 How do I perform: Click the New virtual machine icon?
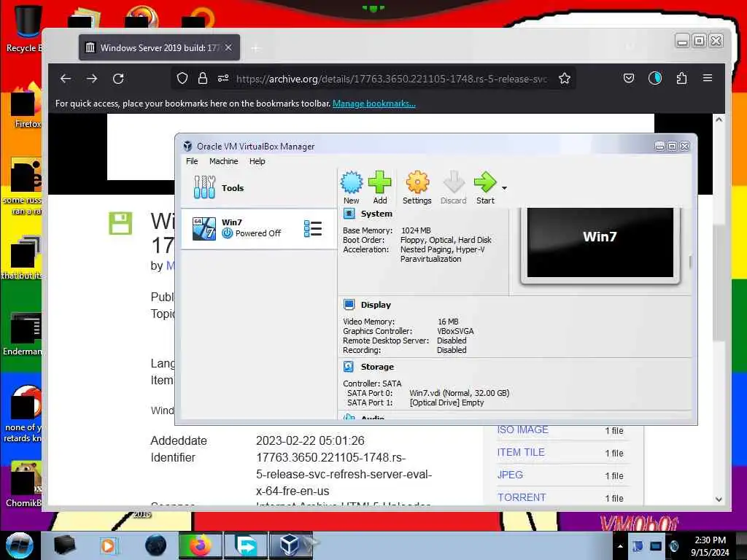pyautogui.click(x=352, y=187)
